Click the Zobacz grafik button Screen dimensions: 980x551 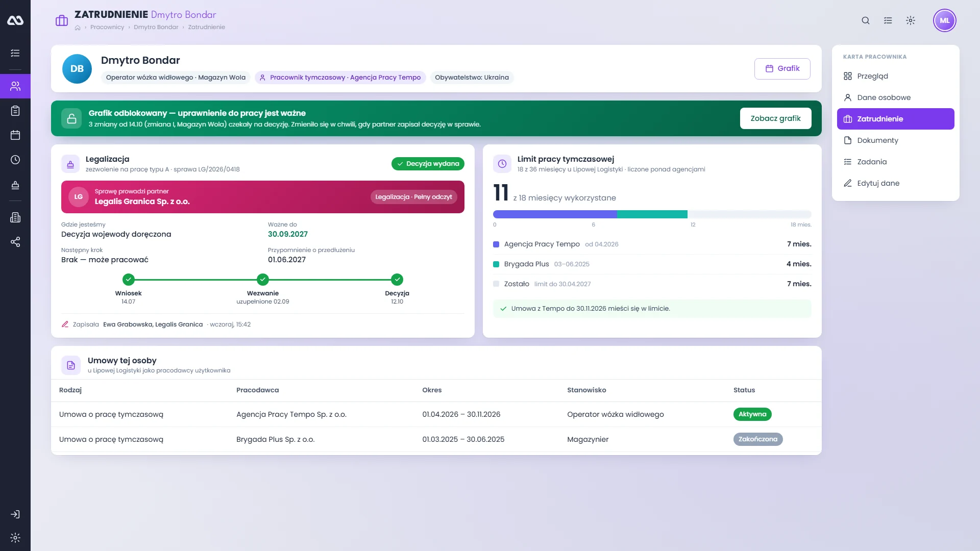[775, 118]
